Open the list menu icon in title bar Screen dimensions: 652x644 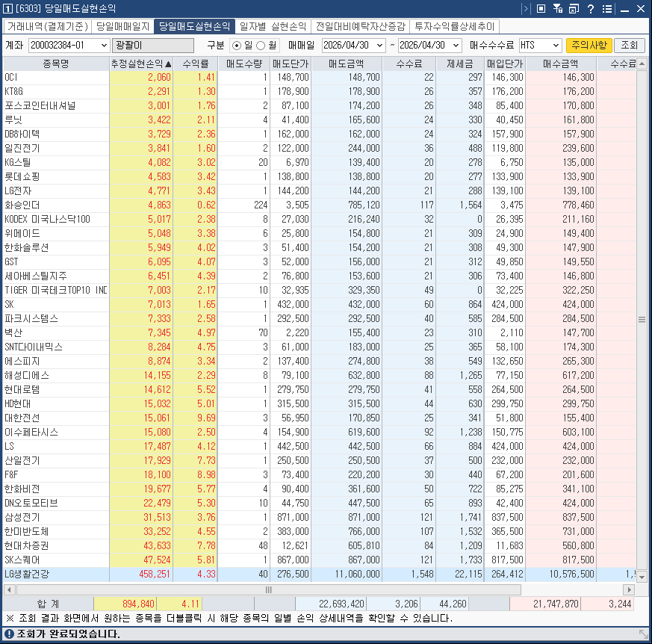click(607, 8)
